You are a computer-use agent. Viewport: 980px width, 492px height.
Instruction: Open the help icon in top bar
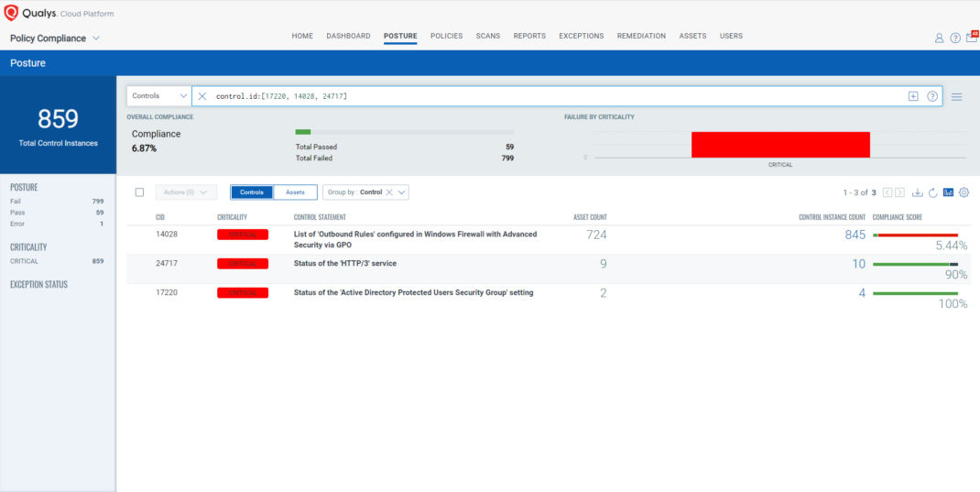pos(955,38)
